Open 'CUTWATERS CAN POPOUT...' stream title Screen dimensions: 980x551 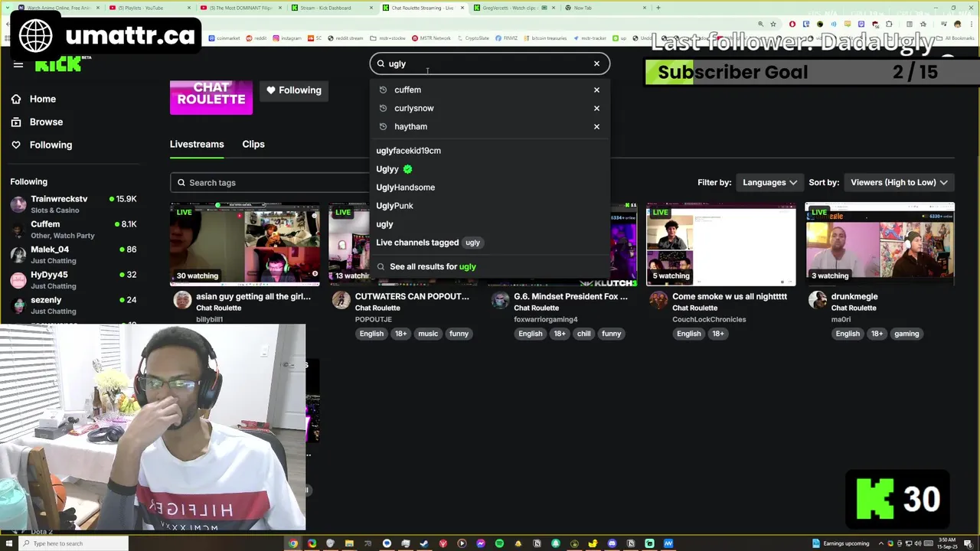click(x=412, y=296)
